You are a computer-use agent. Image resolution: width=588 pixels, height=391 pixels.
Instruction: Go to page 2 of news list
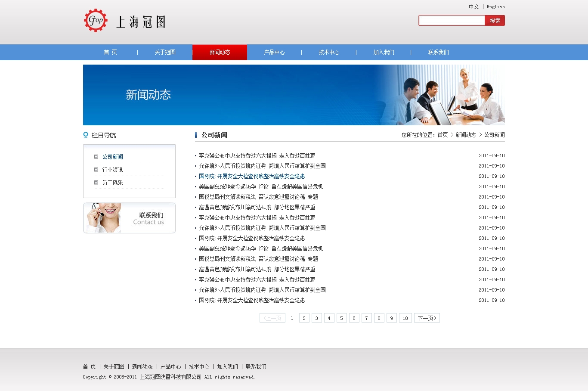tap(304, 318)
